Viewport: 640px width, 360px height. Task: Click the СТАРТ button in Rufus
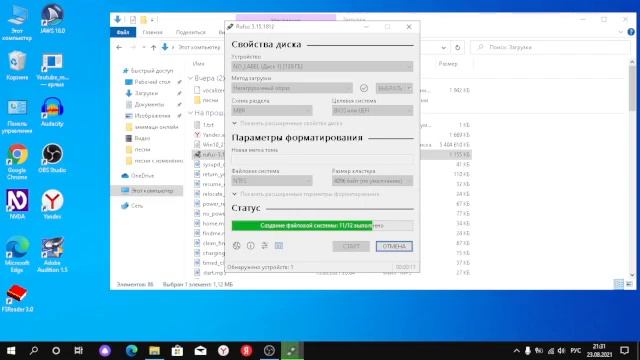point(351,246)
